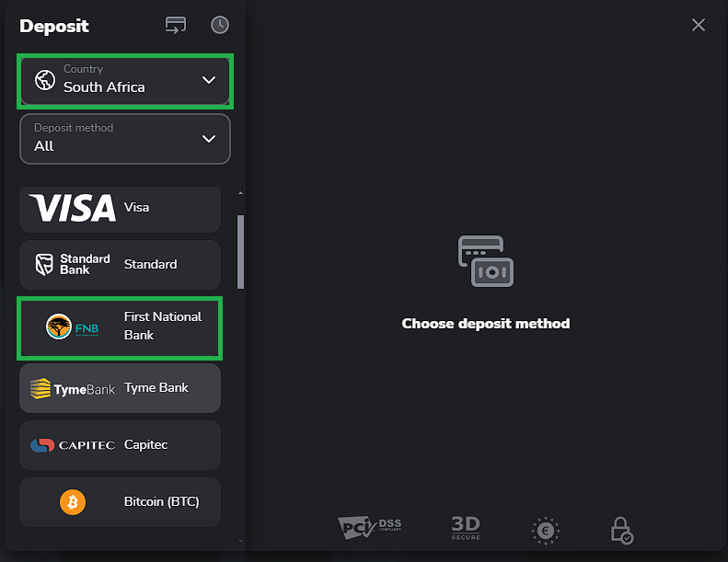Click the payment list scrollbar thumb
This screenshot has height=562, width=728.
pyautogui.click(x=240, y=252)
